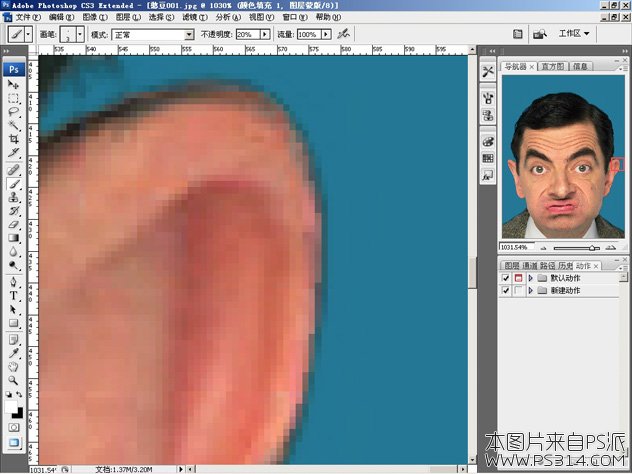The height and width of the screenshot is (474, 632).
Task: Toggle Quick Mask mode icon
Action: point(14,427)
